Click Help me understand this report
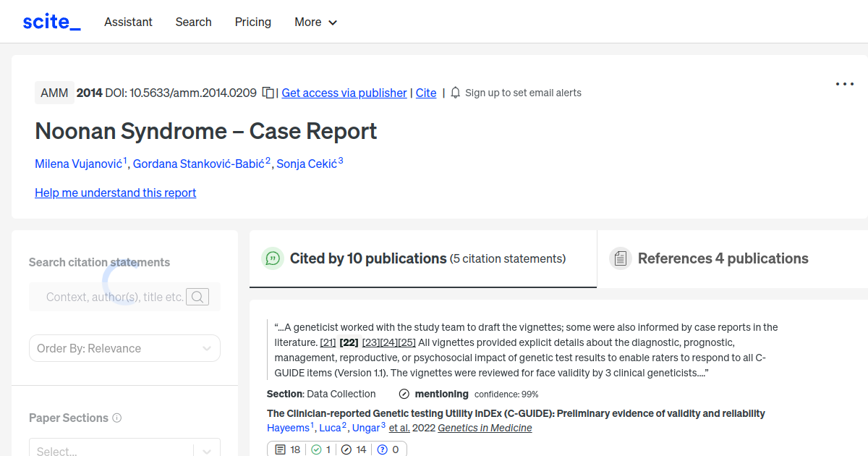Screen dimensions: 868x456 click(x=115, y=193)
